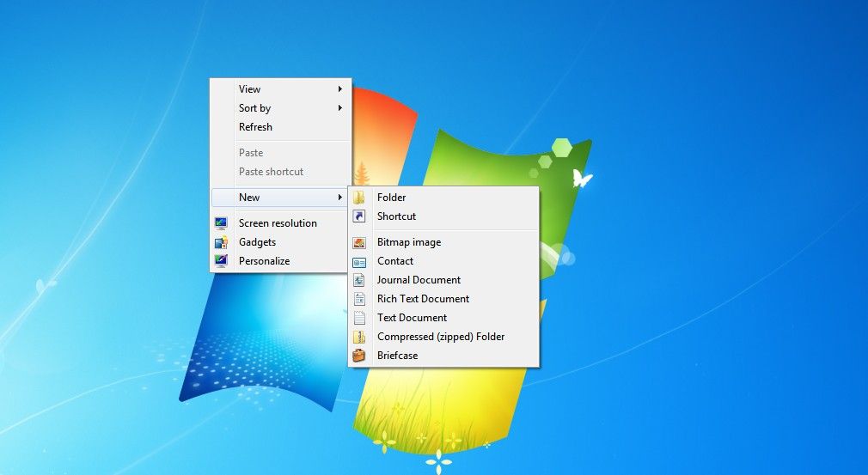Image resolution: width=868 pixels, height=475 pixels.
Task: Click the Contact card icon
Action: coord(359,261)
